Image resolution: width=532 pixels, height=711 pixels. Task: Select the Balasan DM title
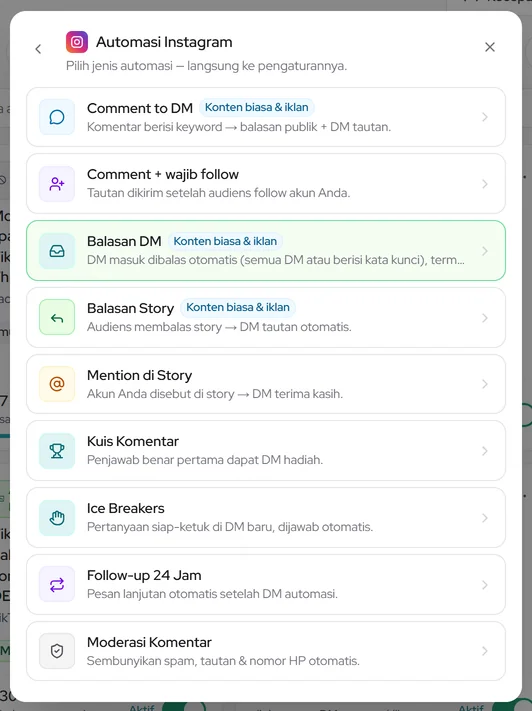(x=124, y=241)
